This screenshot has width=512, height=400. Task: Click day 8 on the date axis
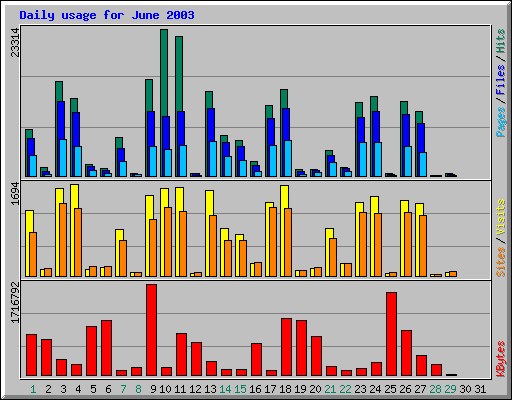pyautogui.click(x=138, y=389)
